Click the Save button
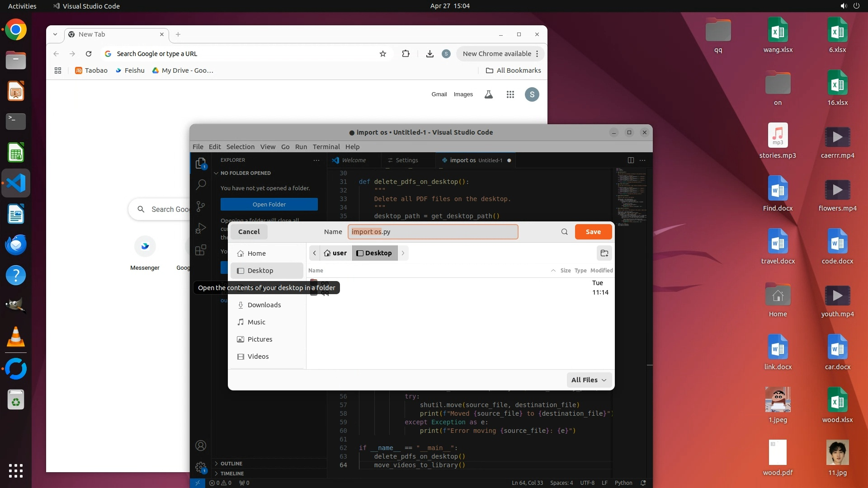 [593, 232]
